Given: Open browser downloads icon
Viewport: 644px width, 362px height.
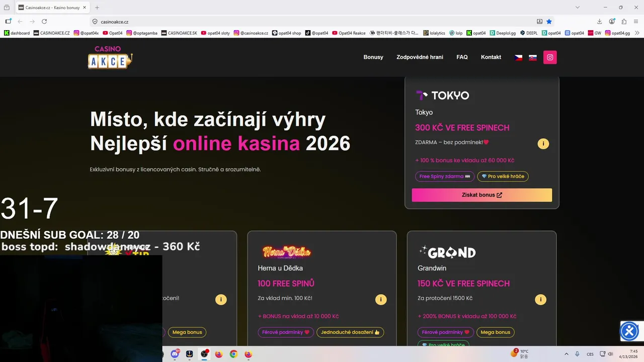Looking at the screenshot, I should coord(599,22).
